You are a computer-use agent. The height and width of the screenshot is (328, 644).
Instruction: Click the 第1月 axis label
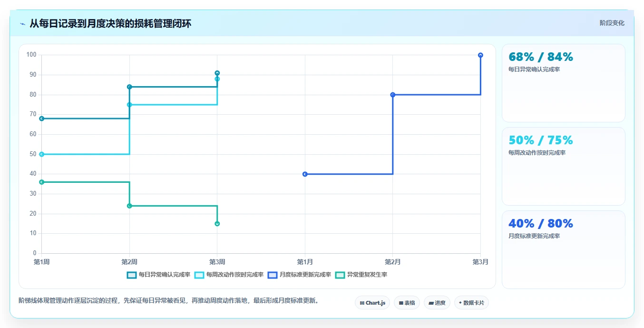pos(305,262)
